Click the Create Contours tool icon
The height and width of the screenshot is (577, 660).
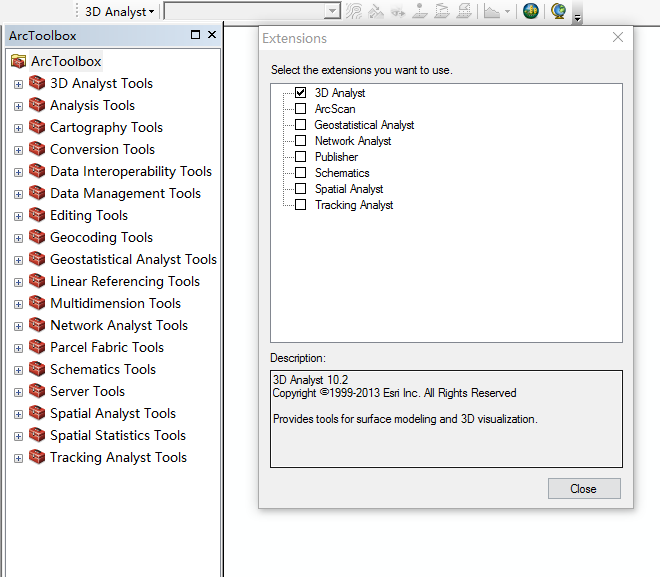click(x=354, y=11)
